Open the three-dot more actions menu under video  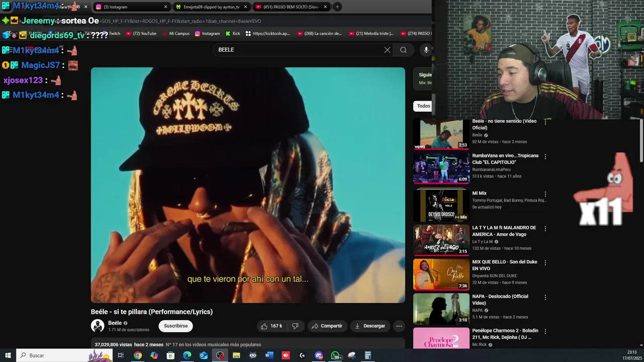coord(399,326)
